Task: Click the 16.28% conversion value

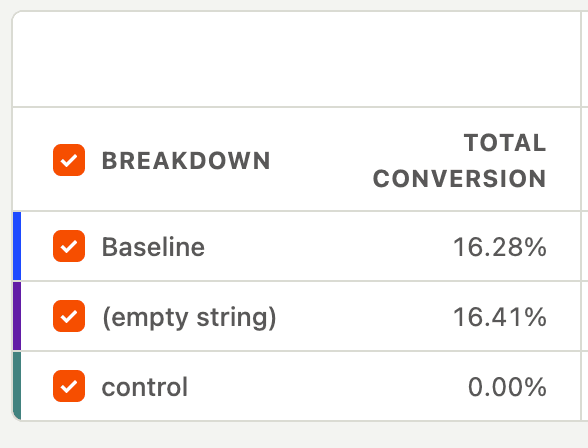Action: point(500,247)
